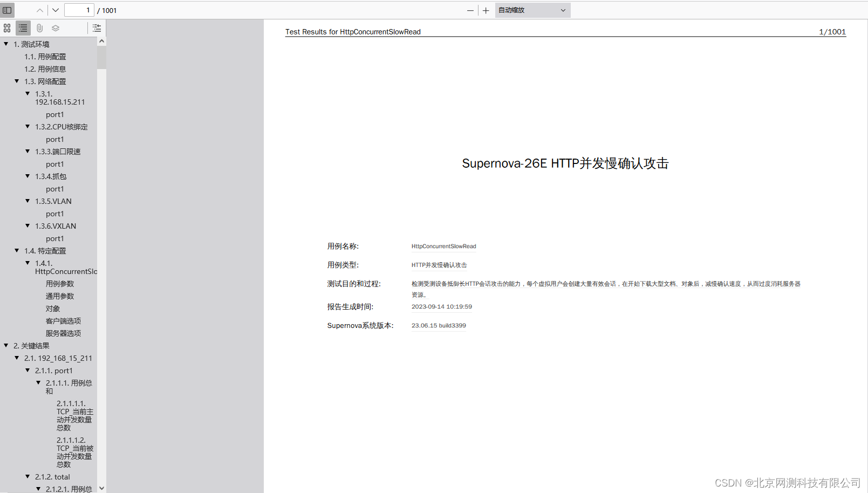Open outline item 客户端选项
Image resolution: width=868 pixels, height=493 pixels.
point(64,321)
